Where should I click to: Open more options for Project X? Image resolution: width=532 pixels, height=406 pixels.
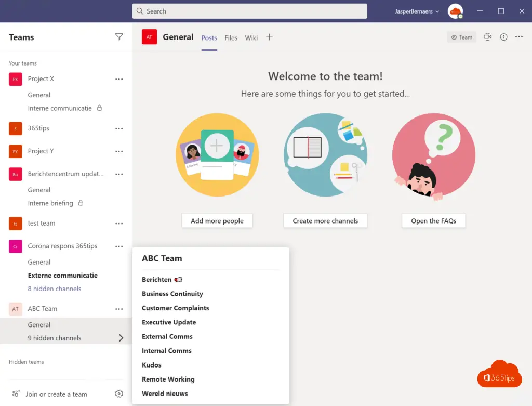tap(119, 79)
